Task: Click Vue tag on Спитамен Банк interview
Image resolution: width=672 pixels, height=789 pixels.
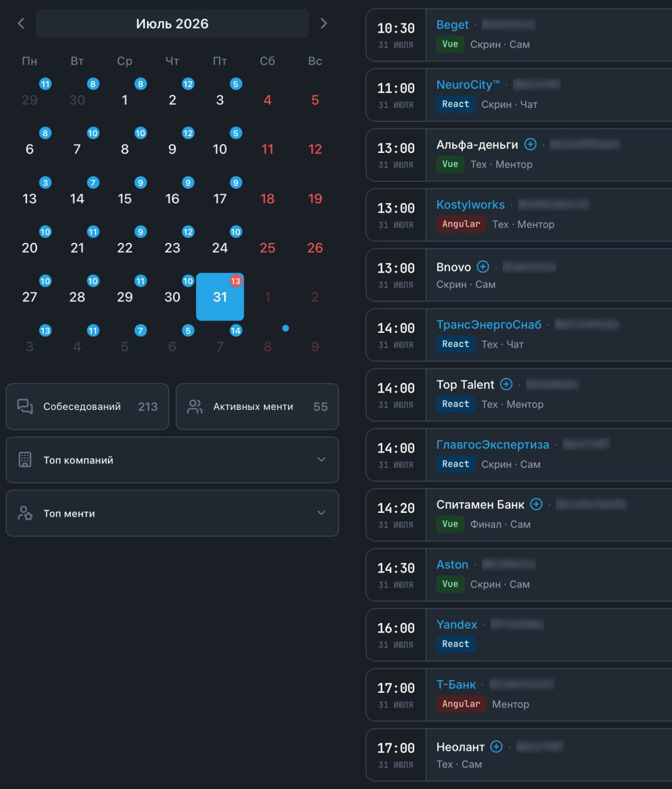Action: tap(450, 524)
